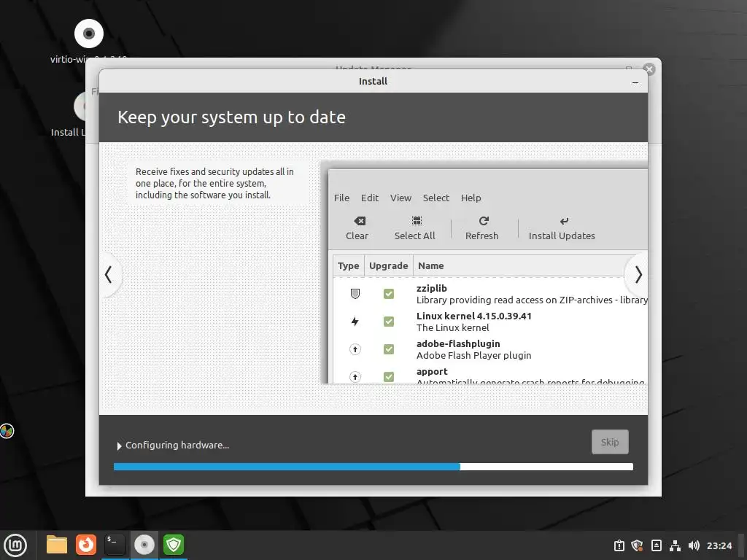
Task: Toggle the Linux kernel upgrade checkbox
Action: (x=389, y=322)
